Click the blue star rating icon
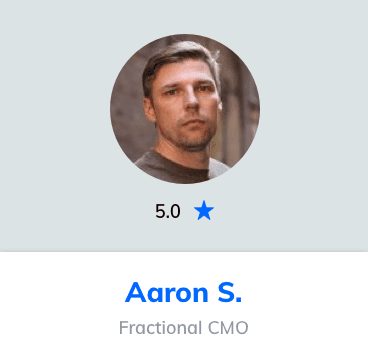The height and width of the screenshot is (362, 368). pos(204,211)
